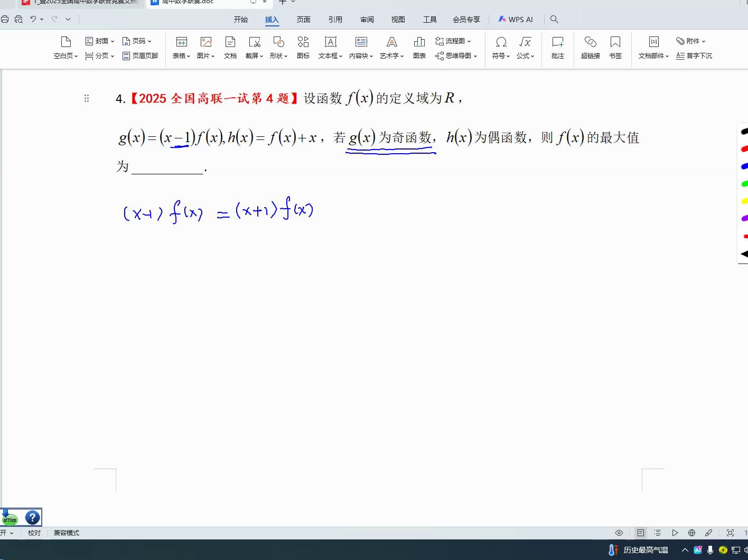
Task: Switch to the 开始 ribbon tab
Action: pos(241,20)
